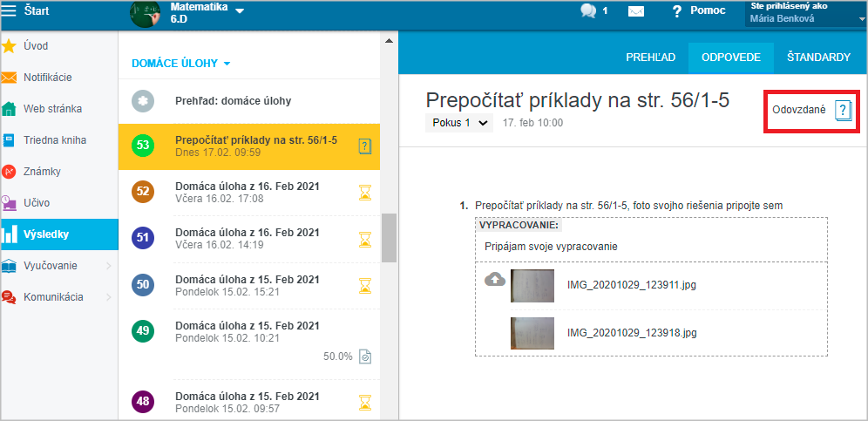Screen dimensions: 868x421
Task: Click the graded document icon next to 50.0%
Action: (365, 356)
